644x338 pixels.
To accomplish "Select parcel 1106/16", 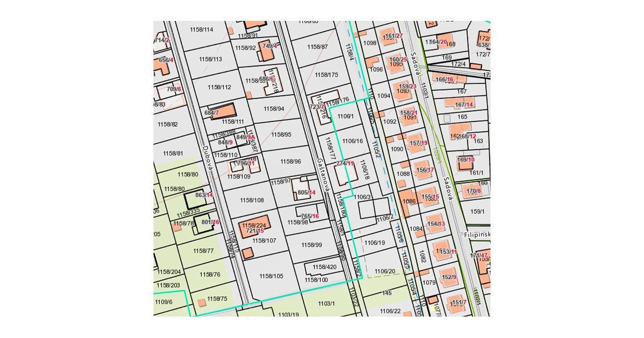I will point(353,141).
